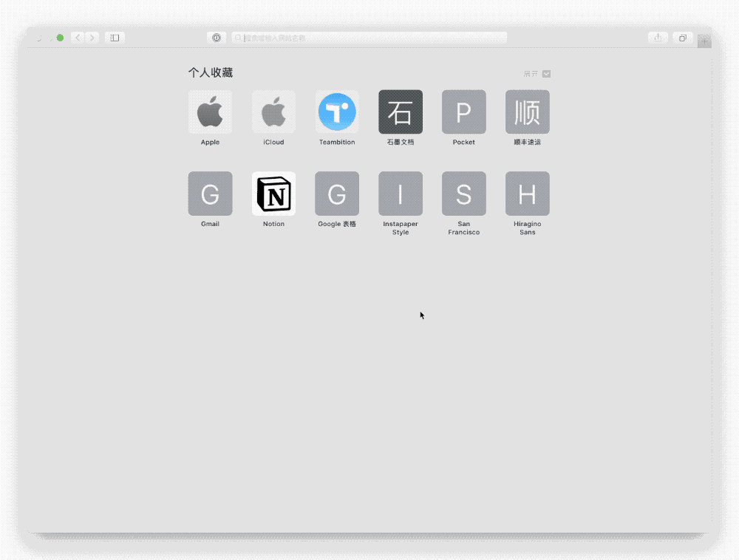The width and height of the screenshot is (739, 560).
Task: Open the Instapaper Style favorite
Action: pyautogui.click(x=401, y=194)
